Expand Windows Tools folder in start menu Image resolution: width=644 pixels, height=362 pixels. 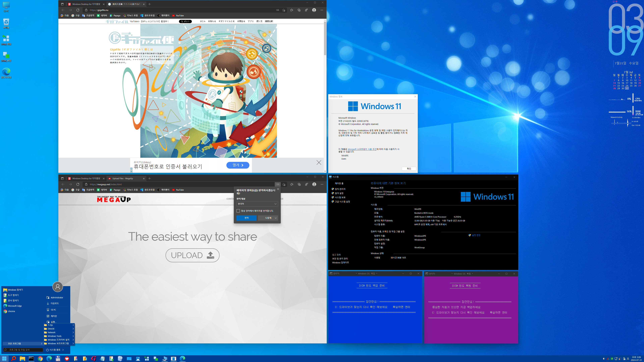pyautogui.click(x=59, y=336)
